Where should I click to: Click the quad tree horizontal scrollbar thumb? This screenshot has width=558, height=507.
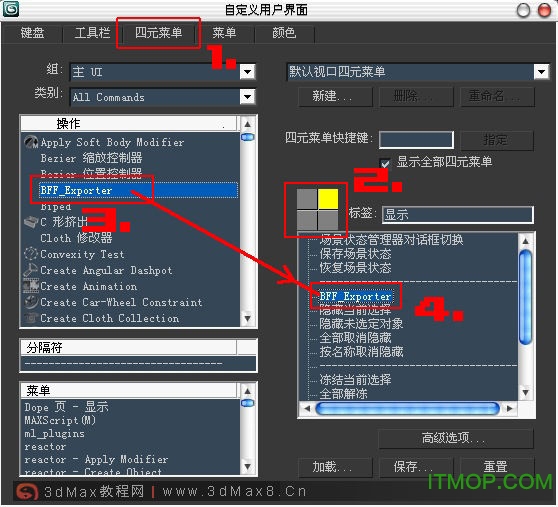(x=407, y=408)
